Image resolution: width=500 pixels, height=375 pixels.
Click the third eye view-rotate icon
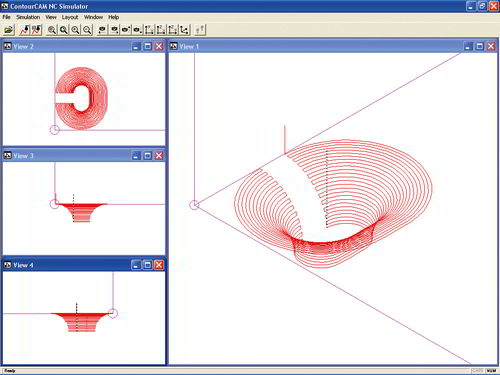[x=126, y=30]
